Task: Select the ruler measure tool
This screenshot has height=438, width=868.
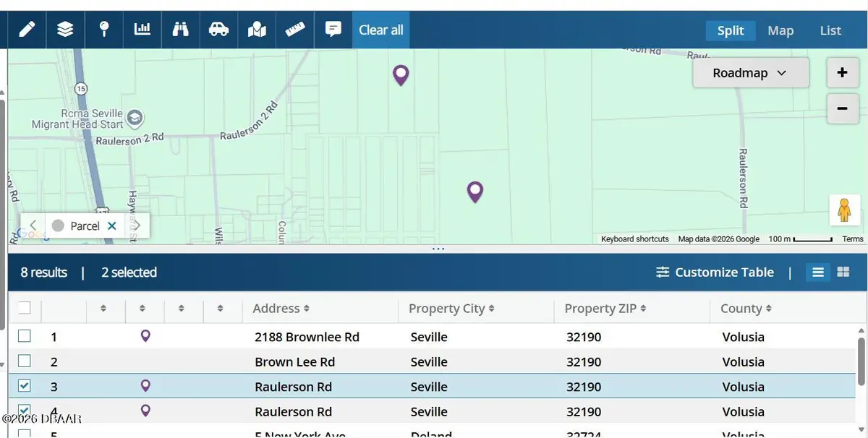Action: tap(295, 30)
